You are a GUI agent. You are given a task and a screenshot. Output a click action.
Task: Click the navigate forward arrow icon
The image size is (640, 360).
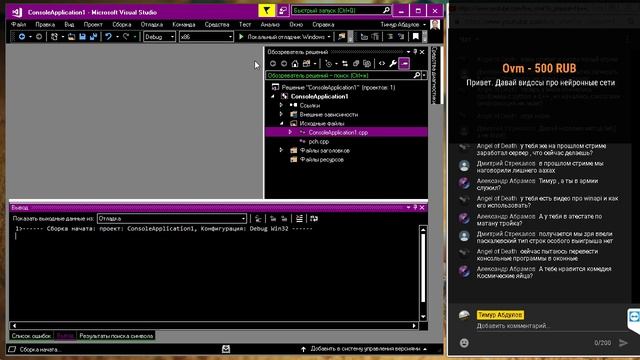coord(39,37)
